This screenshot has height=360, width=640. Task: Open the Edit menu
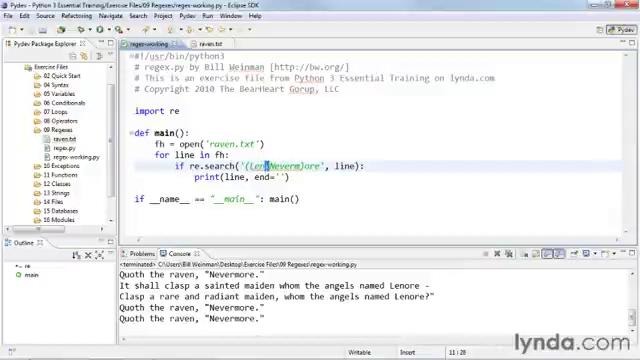(24, 16)
